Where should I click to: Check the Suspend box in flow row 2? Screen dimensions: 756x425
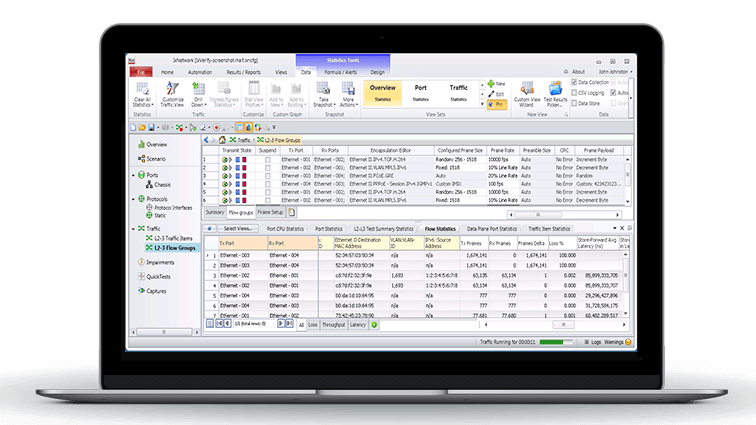pos(268,168)
